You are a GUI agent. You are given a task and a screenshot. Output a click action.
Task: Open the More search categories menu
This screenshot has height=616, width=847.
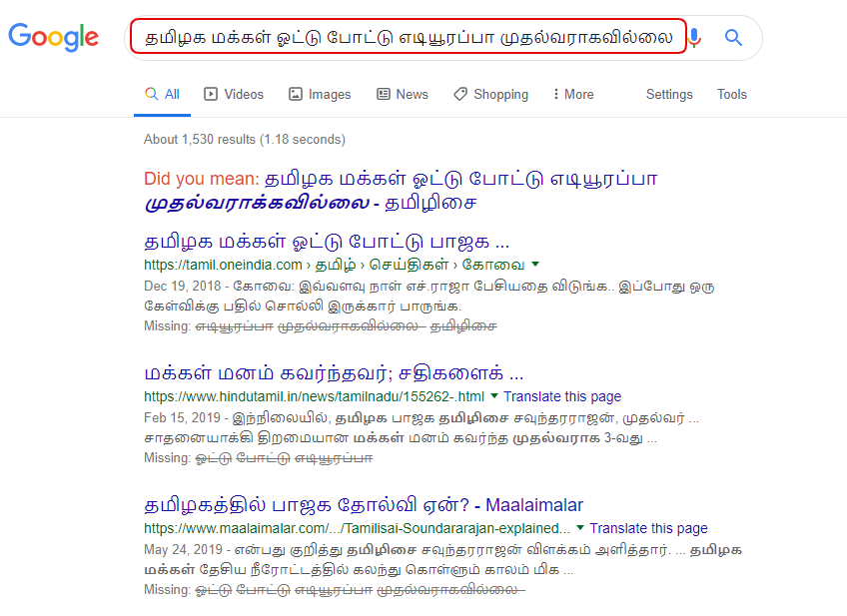573,95
